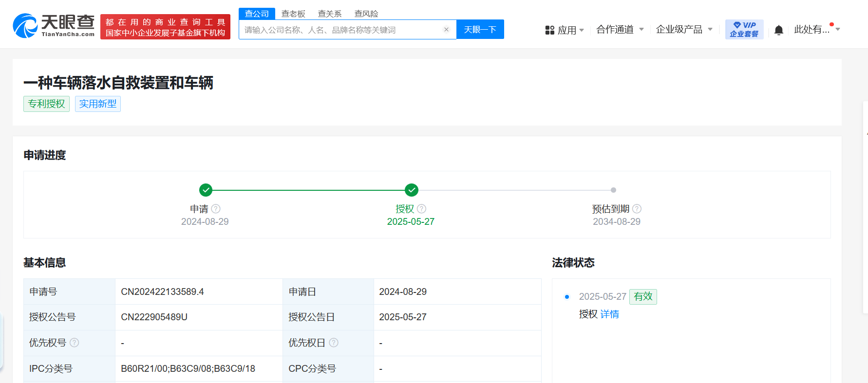This screenshot has height=383, width=868.
Task: Show help icon next to 优先权号
Action: coord(75,343)
